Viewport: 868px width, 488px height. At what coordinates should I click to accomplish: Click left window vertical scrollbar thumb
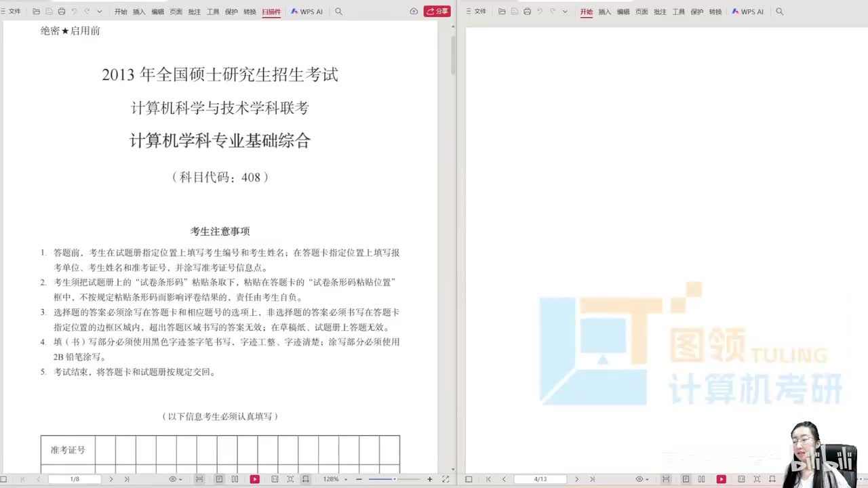[453, 54]
